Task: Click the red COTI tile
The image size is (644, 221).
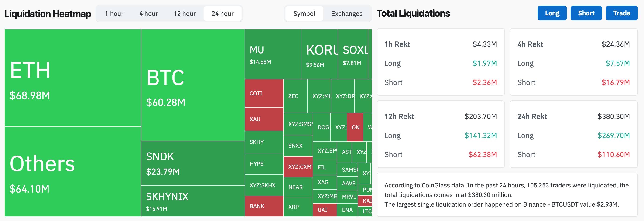Action: coord(264,93)
